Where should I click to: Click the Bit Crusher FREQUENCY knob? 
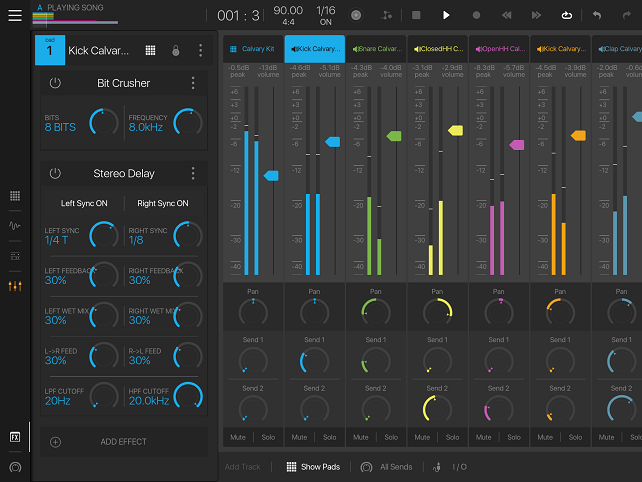188,122
